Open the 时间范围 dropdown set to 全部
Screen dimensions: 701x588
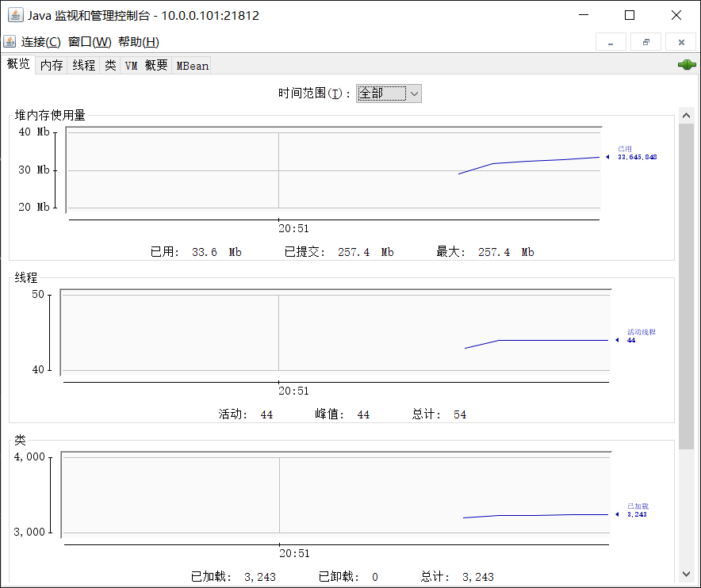(389, 94)
